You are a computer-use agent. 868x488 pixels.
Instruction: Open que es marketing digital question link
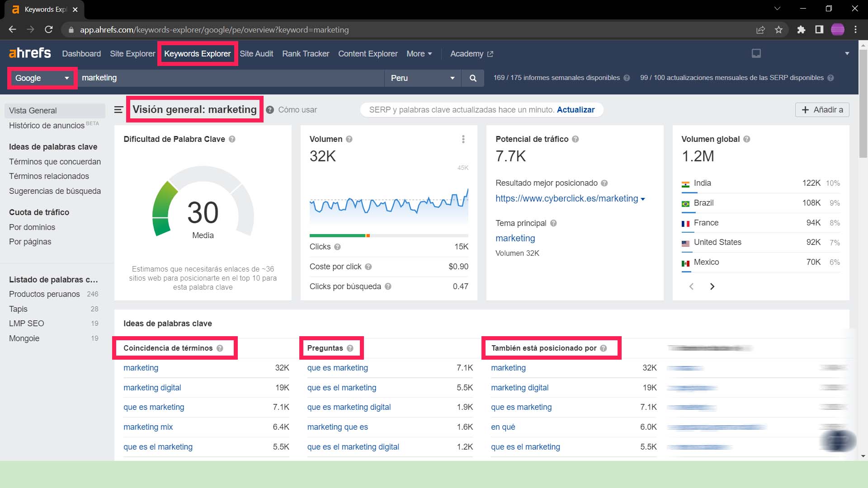tap(349, 407)
